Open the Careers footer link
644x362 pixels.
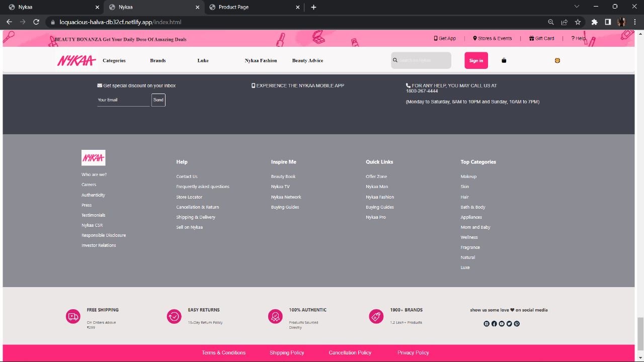point(89,185)
